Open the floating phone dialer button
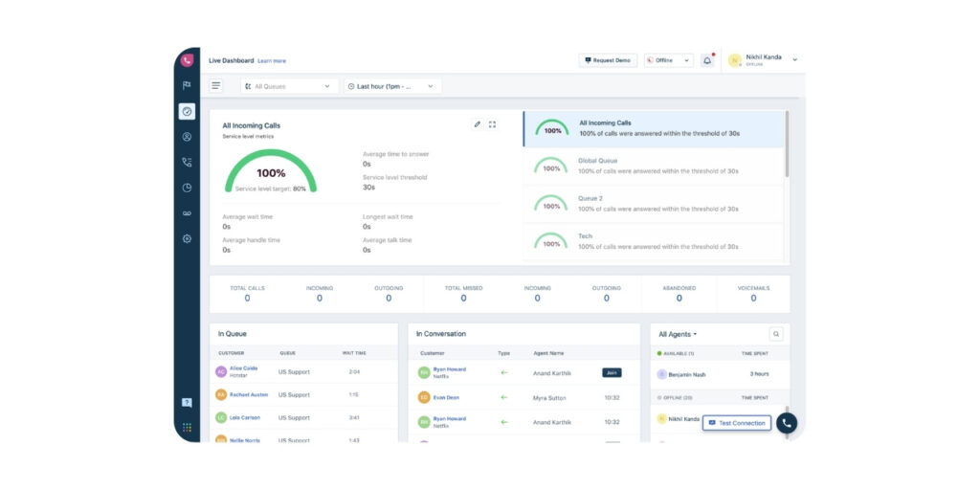The width and height of the screenshot is (980, 490). click(x=787, y=423)
